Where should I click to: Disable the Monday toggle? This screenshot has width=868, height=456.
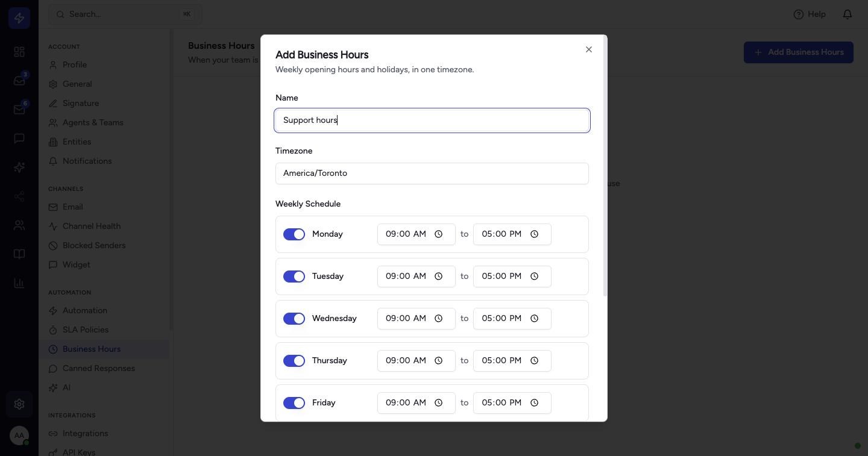(294, 234)
